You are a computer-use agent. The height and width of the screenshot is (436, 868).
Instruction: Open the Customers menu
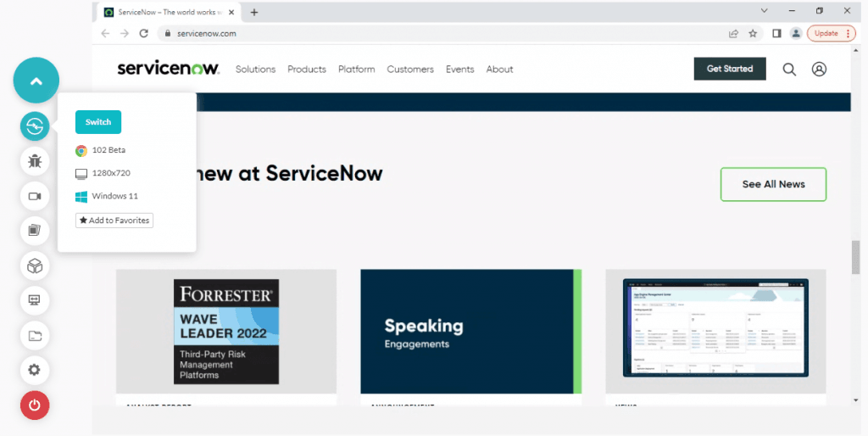pos(410,70)
